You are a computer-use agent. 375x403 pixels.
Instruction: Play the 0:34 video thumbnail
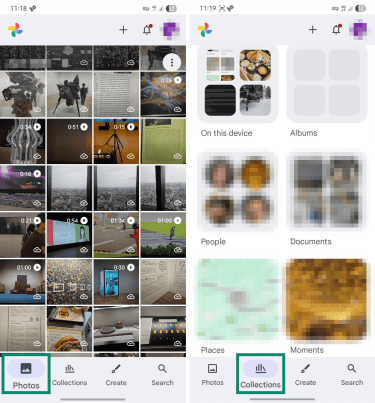pyautogui.click(x=22, y=141)
